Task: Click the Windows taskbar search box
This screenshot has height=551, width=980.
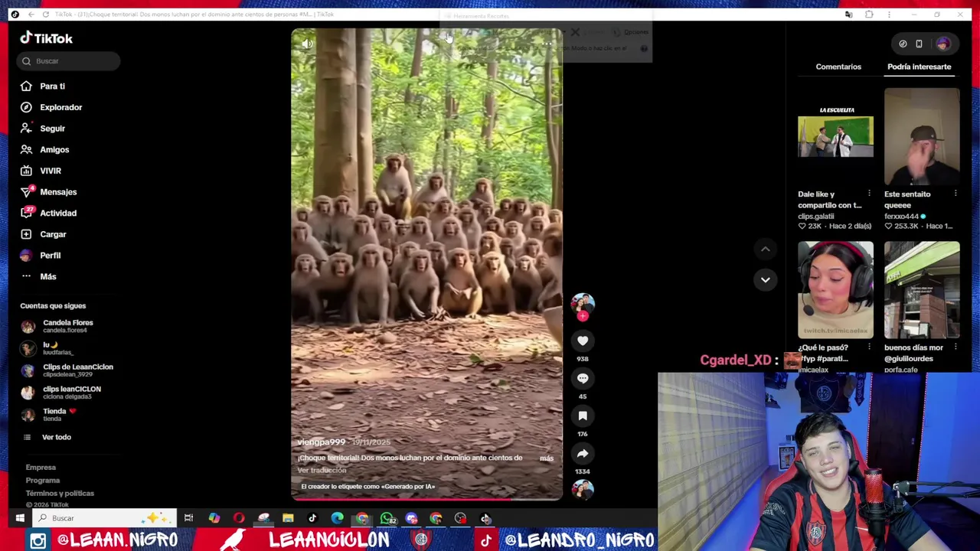Action: click(x=106, y=519)
